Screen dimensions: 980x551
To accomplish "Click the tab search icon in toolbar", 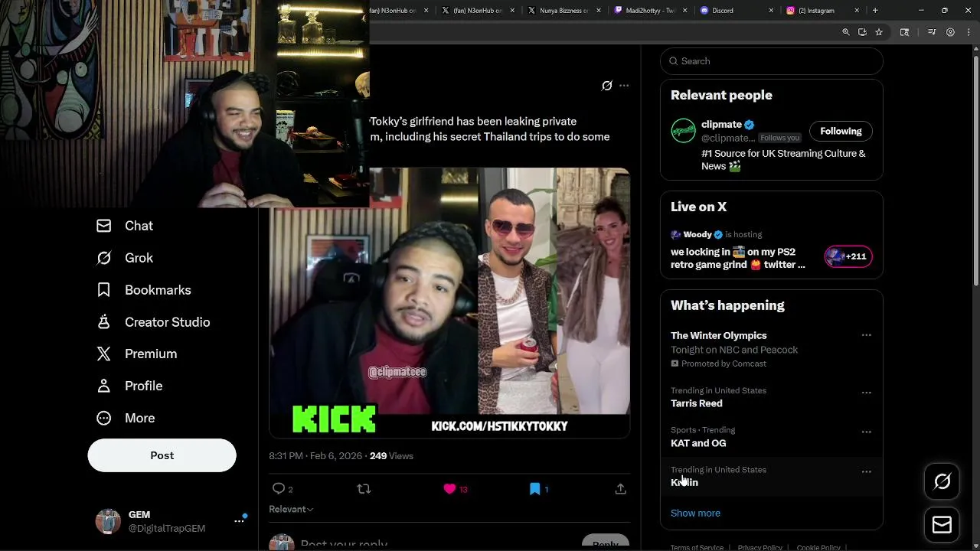I will click(904, 32).
